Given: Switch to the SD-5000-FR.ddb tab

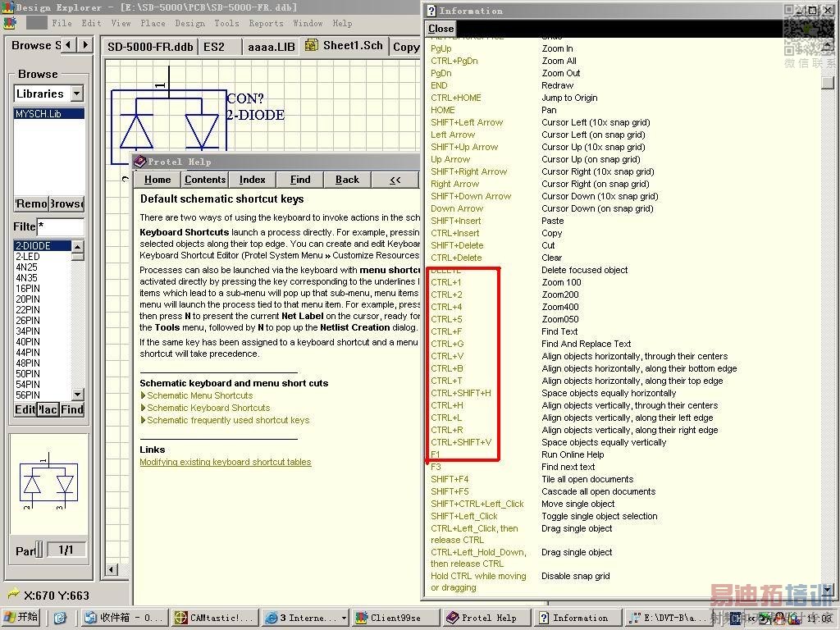Looking at the screenshot, I should tap(150, 47).
